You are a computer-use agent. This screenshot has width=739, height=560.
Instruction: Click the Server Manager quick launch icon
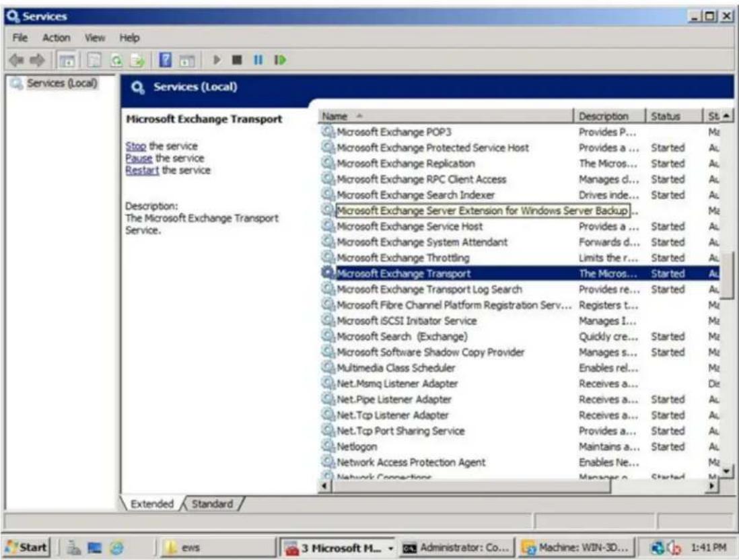73,547
